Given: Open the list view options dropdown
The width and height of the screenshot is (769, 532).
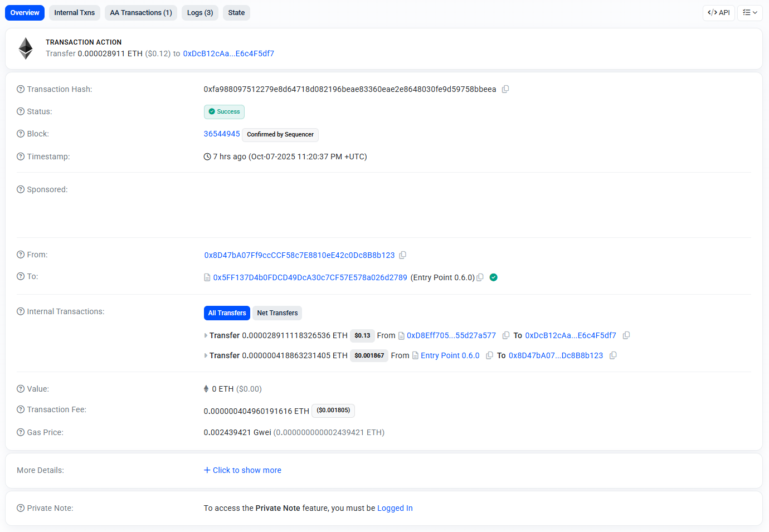Looking at the screenshot, I should [x=749, y=13].
